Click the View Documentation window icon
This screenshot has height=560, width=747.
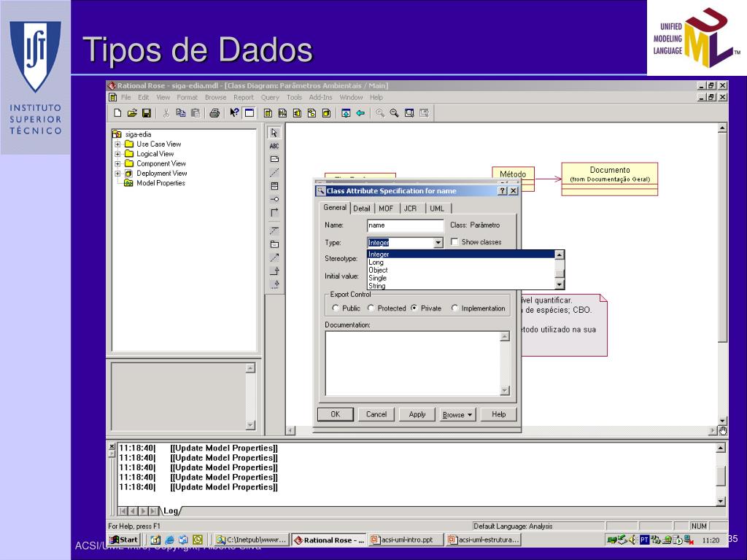point(249,113)
